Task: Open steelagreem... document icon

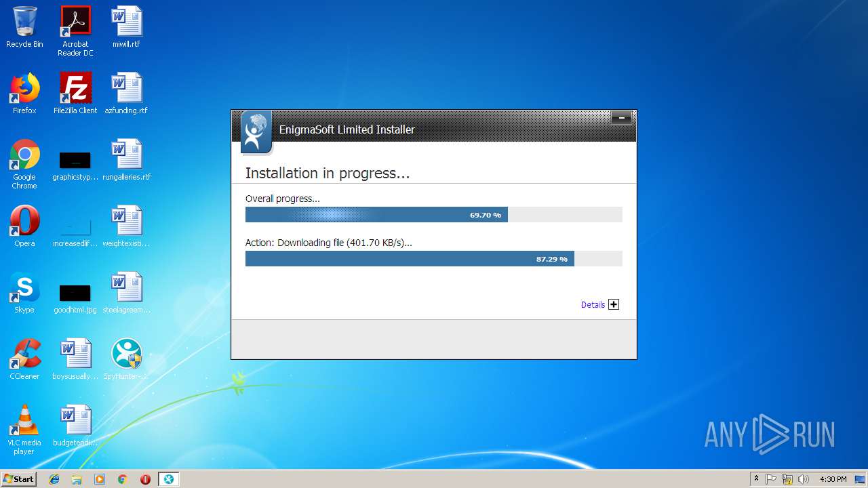Action: (126, 293)
